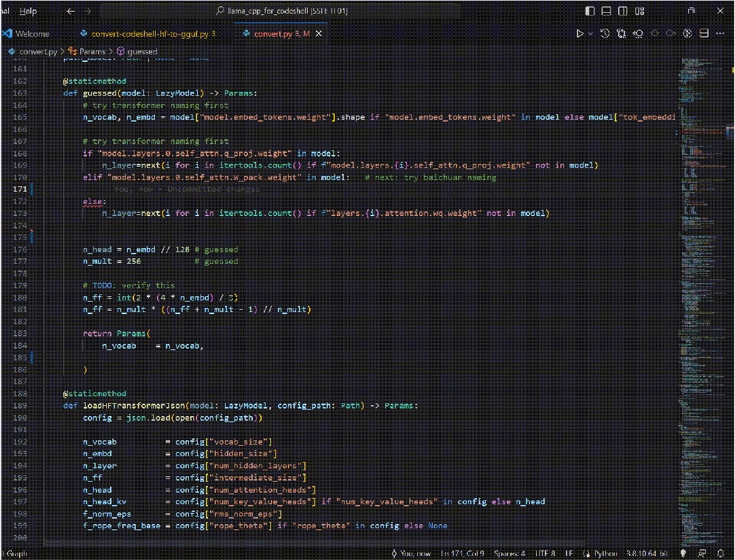Image resolution: width=735 pixels, height=560 pixels.
Task: Toggle the secondary side bar visibility
Action: coord(623,11)
